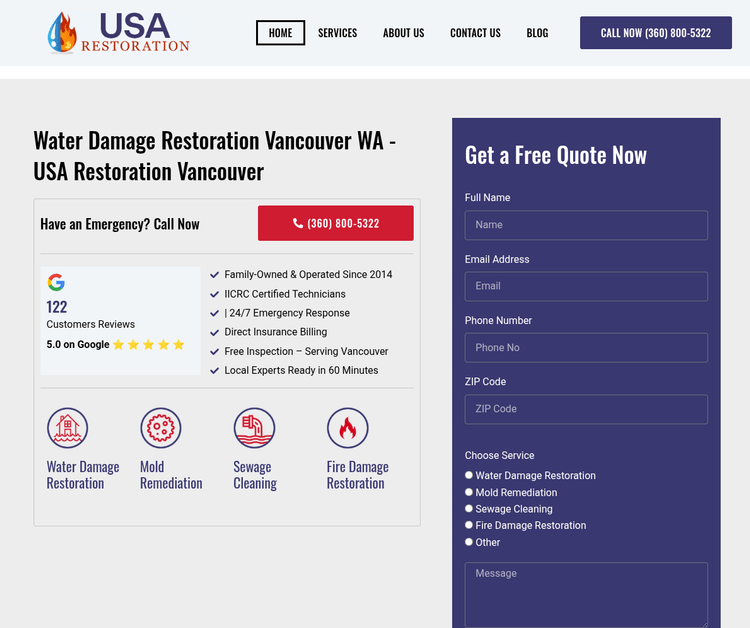Select Fire Damage Restoration radio option
The width and height of the screenshot is (750, 628).
[x=469, y=525]
